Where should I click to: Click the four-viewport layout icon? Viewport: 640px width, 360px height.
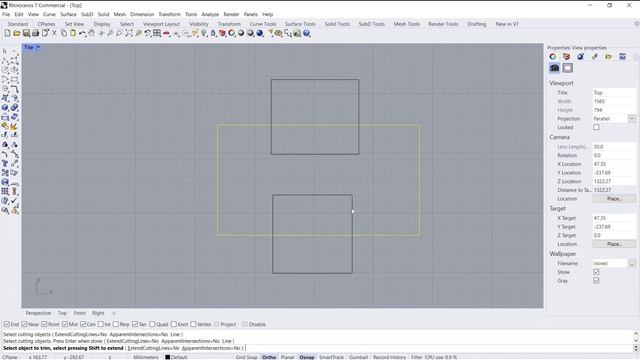(157, 33)
